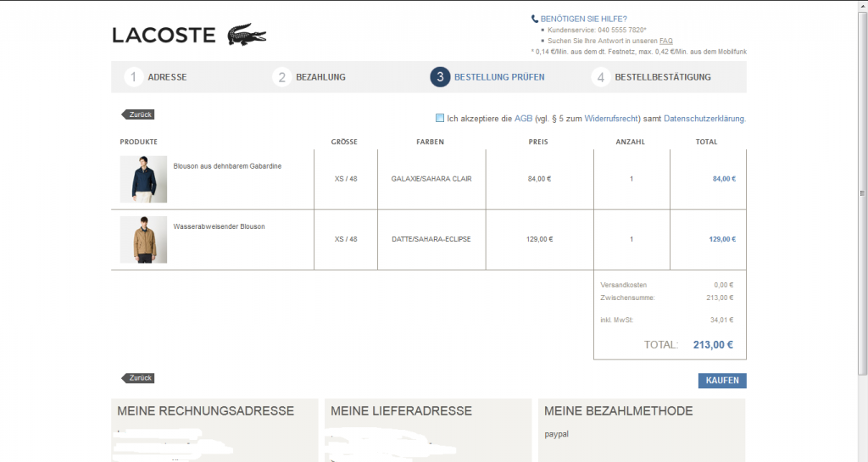Click the Lacoste crocodile logo
The height and width of the screenshot is (462, 868).
(x=247, y=35)
